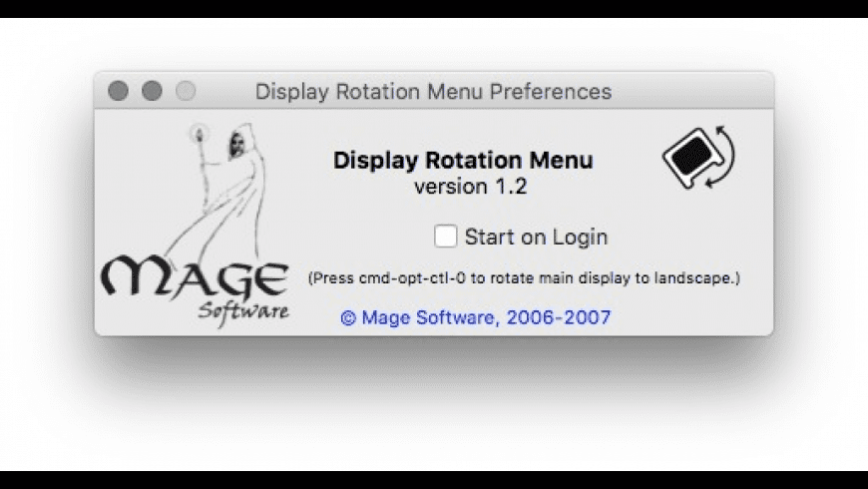This screenshot has width=868, height=489.
Task: Click the Mage Software wizard logo
Action: (x=195, y=225)
